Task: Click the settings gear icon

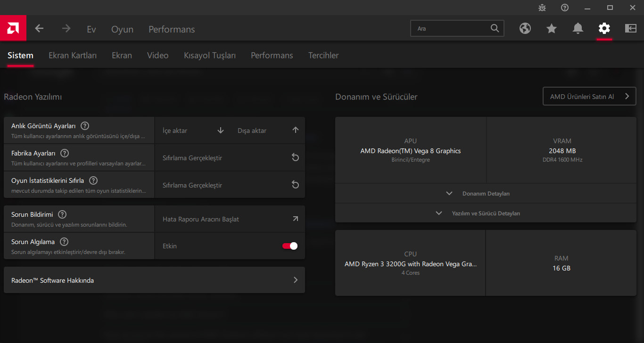Action: [x=604, y=29]
